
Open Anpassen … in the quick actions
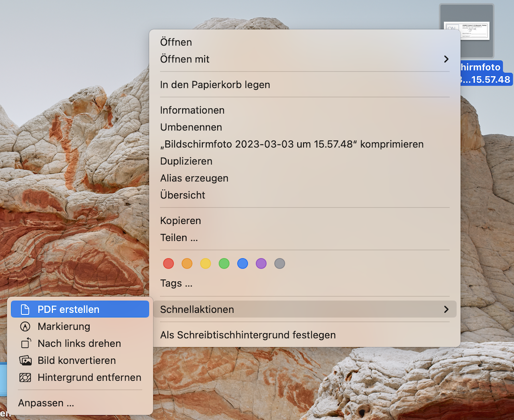(46, 403)
